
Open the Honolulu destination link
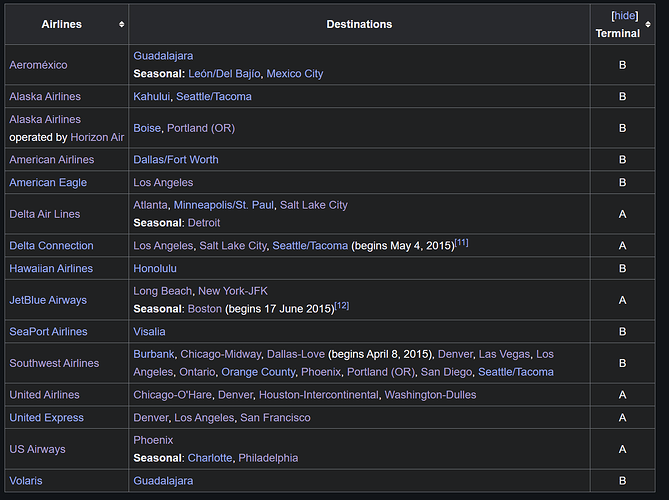coord(155,268)
